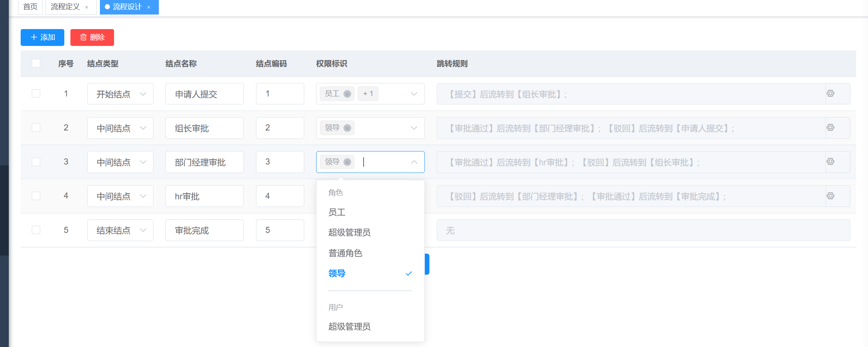The image size is (868, 347).
Task: Edit node code field with value 5
Action: [x=280, y=230]
